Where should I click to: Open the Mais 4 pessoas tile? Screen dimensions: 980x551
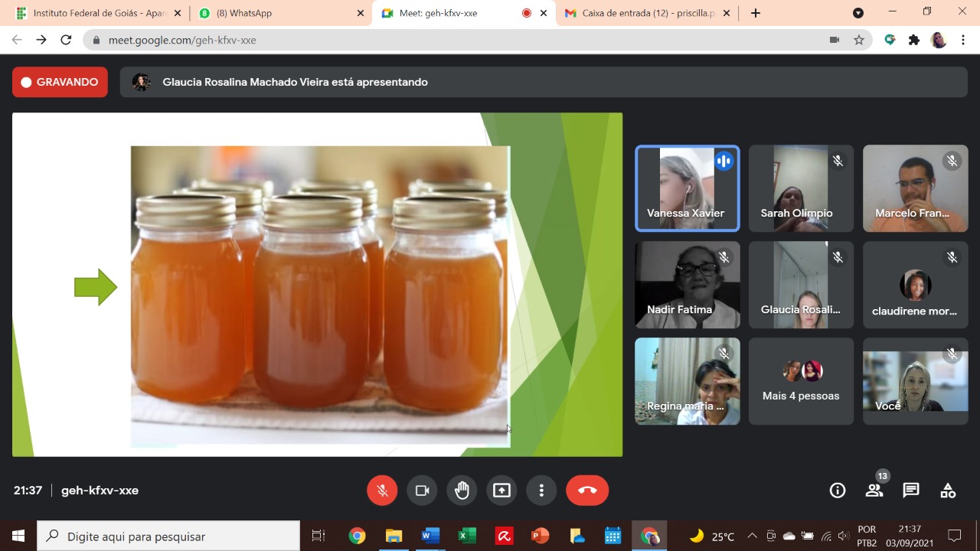click(x=801, y=381)
